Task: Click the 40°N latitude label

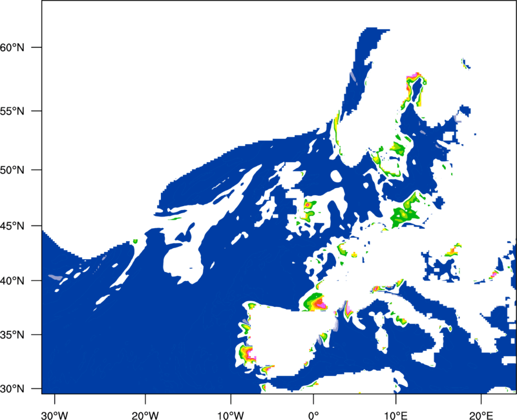Action: click(12, 281)
